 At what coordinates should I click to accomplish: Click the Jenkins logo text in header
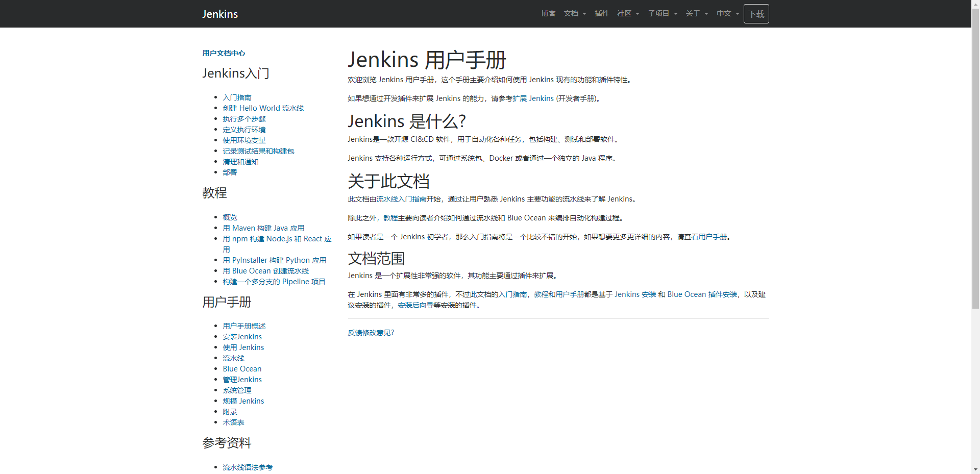[x=220, y=14]
